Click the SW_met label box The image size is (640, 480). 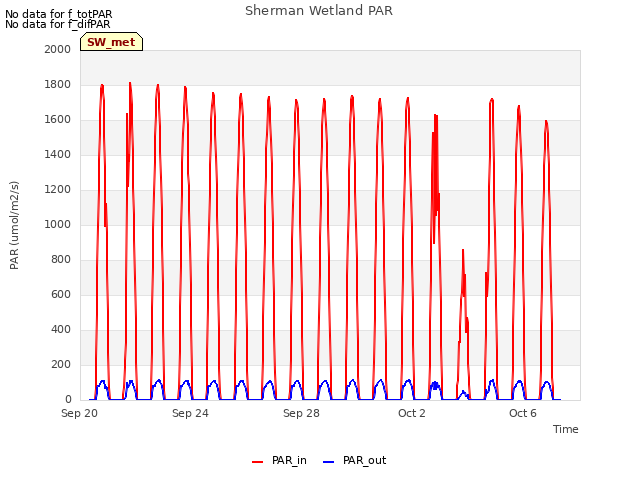(111, 42)
